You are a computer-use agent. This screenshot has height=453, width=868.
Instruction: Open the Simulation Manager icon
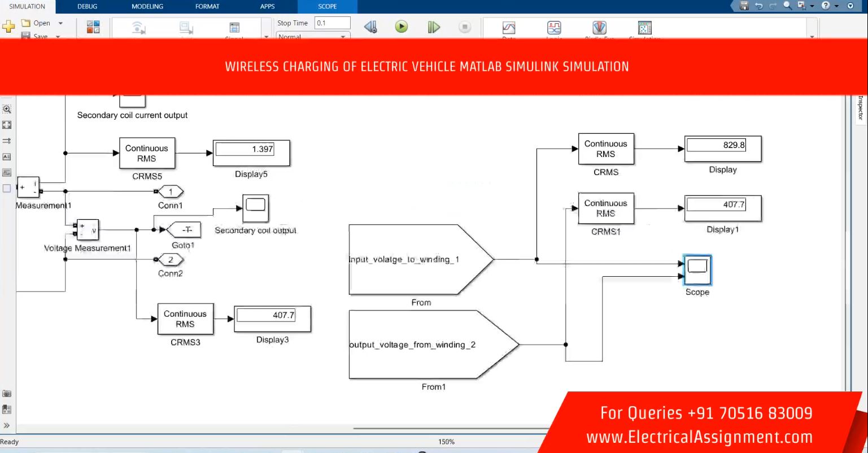tap(644, 28)
